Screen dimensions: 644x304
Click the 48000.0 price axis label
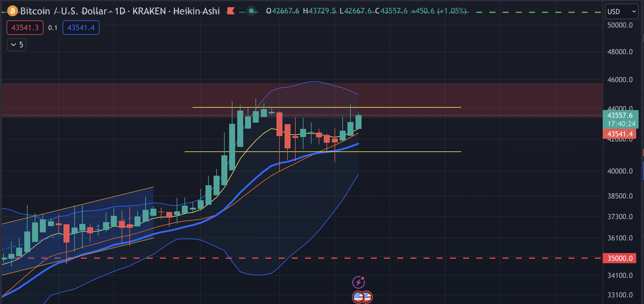click(x=620, y=52)
